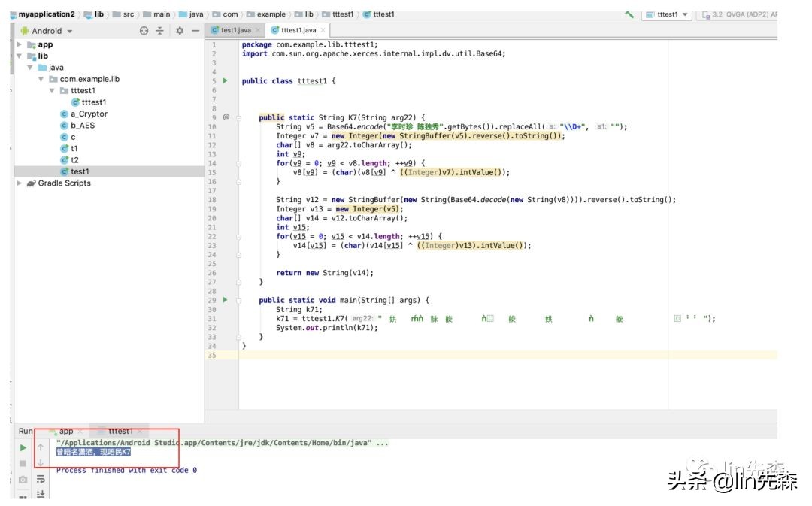Open project panel gear settings

[180, 31]
